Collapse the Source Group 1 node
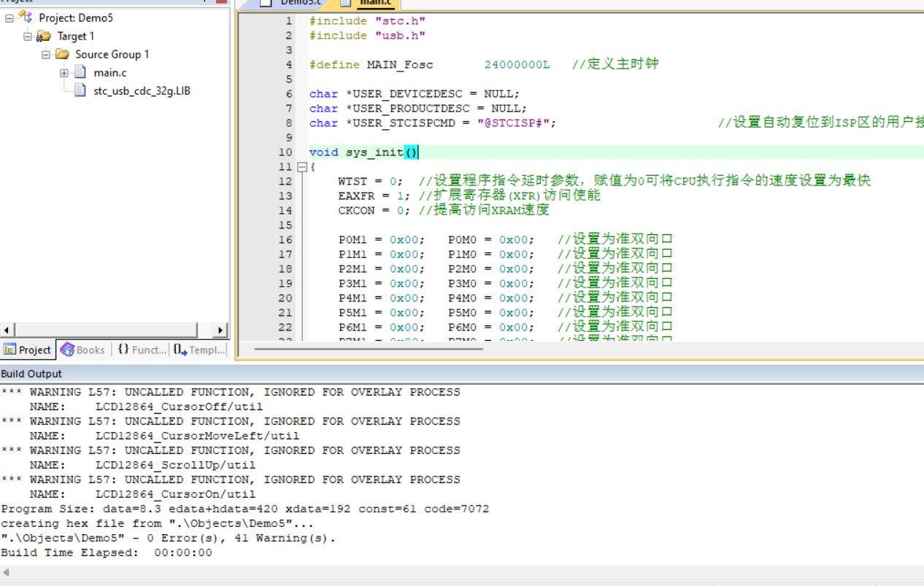Image resolution: width=924 pixels, height=586 pixels. click(46, 54)
